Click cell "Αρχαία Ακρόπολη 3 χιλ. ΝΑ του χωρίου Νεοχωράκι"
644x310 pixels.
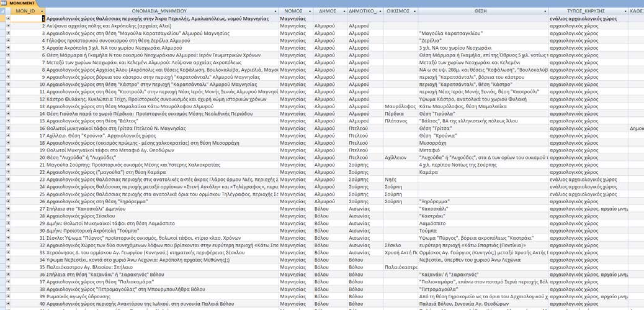pyautogui.click(x=162, y=48)
